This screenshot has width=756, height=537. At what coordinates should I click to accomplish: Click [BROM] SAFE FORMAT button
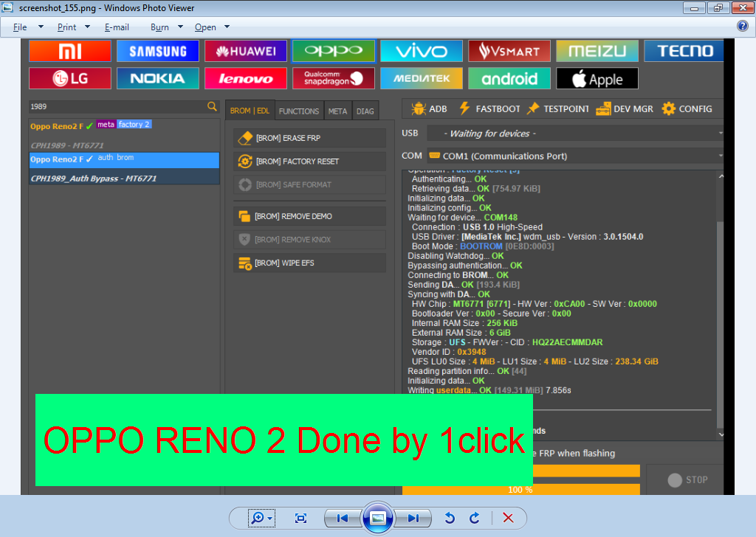coord(309,184)
